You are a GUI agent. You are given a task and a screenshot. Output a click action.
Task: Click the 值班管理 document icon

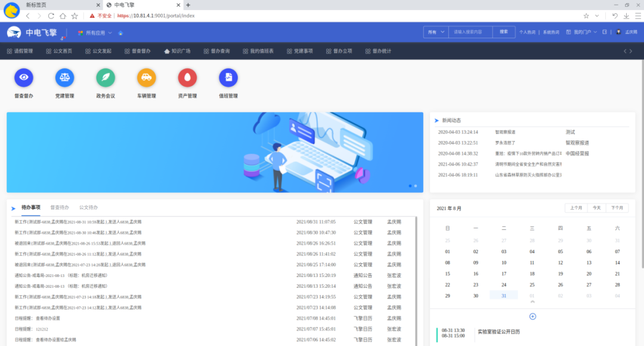228,77
